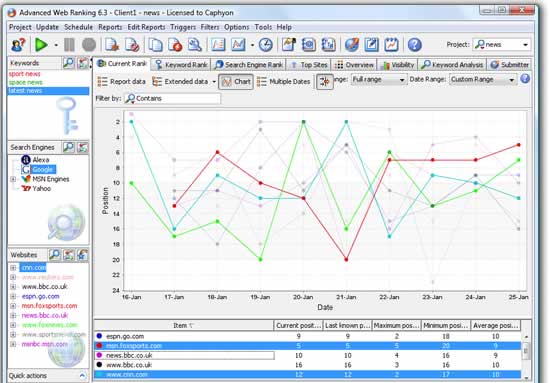The width and height of the screenshot is (550, 383).
Task: Open the Date Range Custom Range dropdown
Action: 482,80
